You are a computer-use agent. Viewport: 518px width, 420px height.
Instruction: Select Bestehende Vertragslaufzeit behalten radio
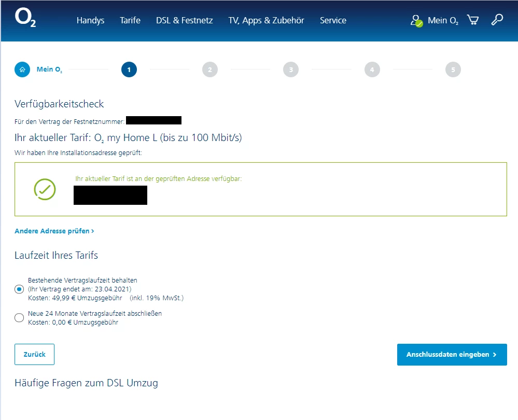coord(19,289)
